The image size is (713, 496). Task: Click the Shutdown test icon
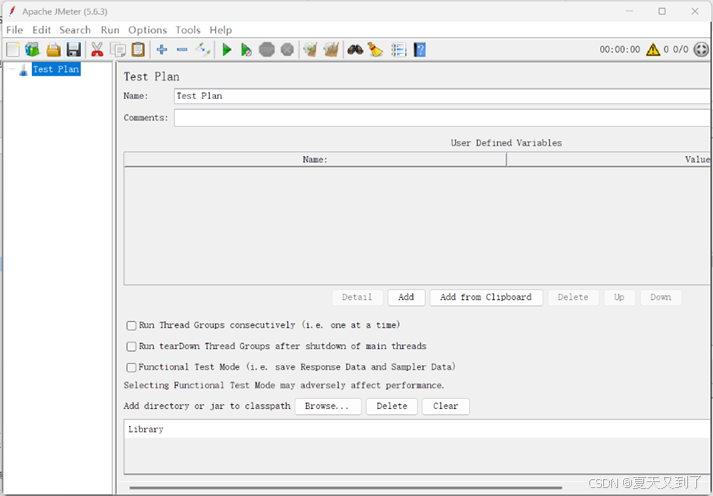pyautogui.click(x=287, y=50)
